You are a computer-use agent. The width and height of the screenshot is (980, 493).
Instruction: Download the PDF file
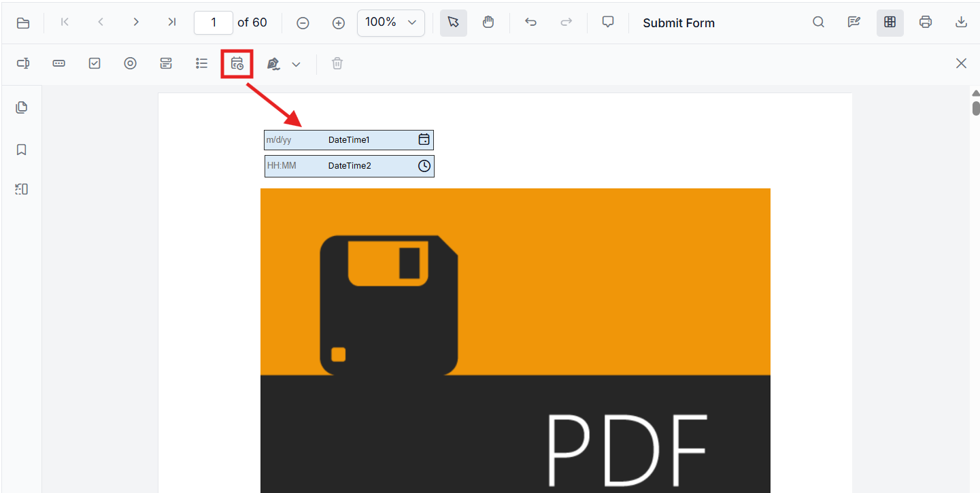click(x=961, y=22)
